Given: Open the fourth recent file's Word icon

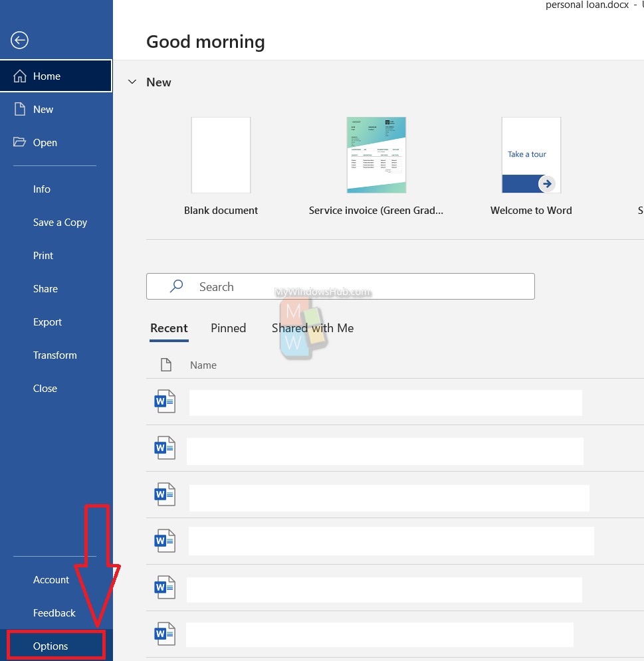Looking at the screenshot, I should (x=165, y=541).
